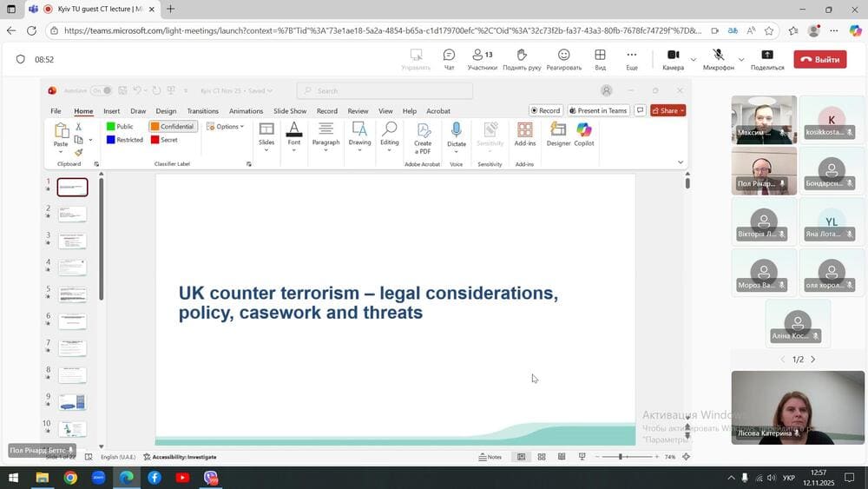This screenshot has height=489, width=868.
Task: Unmute the microphone
Action: point(718,59)
